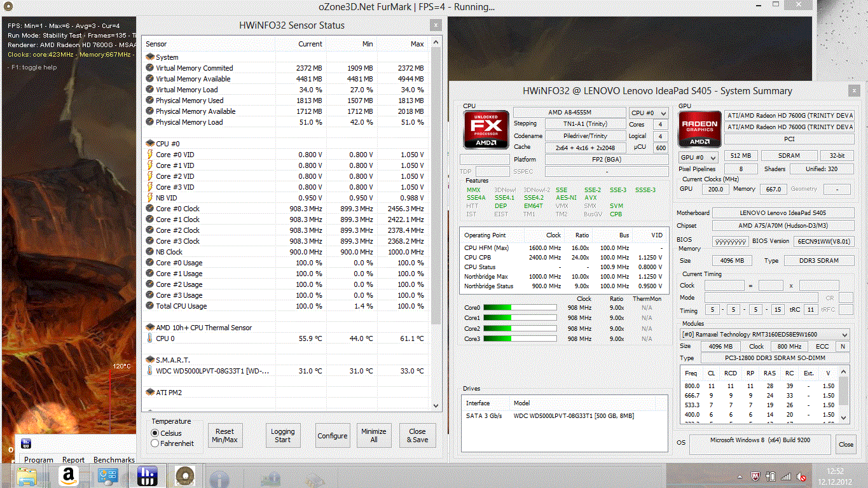Click the HWiNFO window icon above Program menu

tap(27, 443)
